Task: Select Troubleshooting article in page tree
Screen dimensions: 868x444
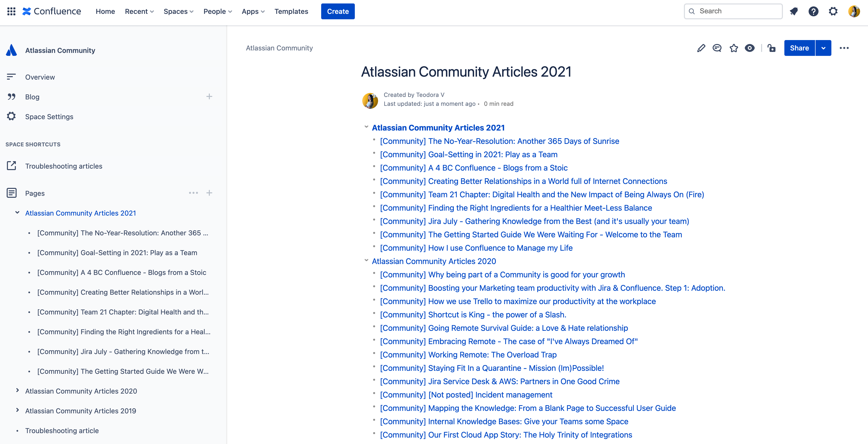Action: [62, 431]
